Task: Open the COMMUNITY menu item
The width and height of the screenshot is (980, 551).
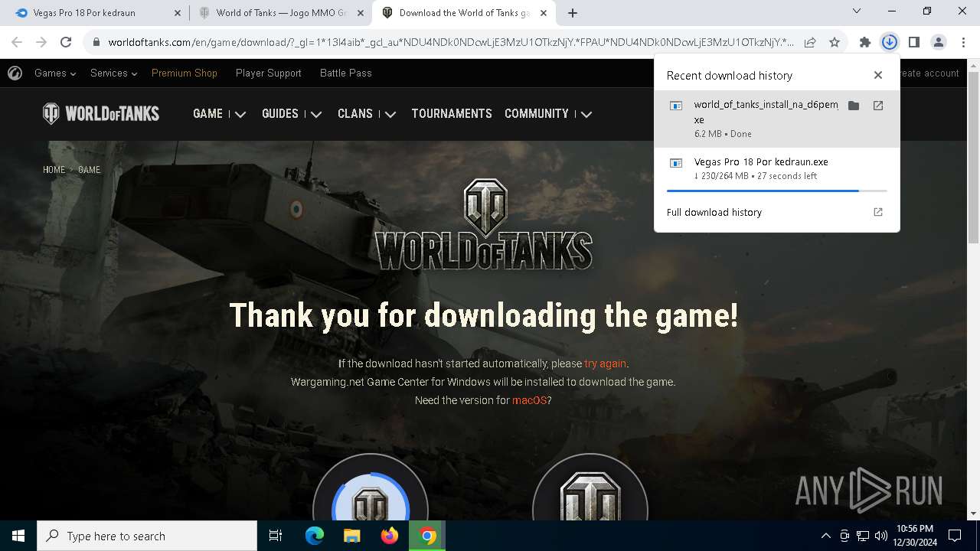Action: pyautogui.click(x=537, y=114)
